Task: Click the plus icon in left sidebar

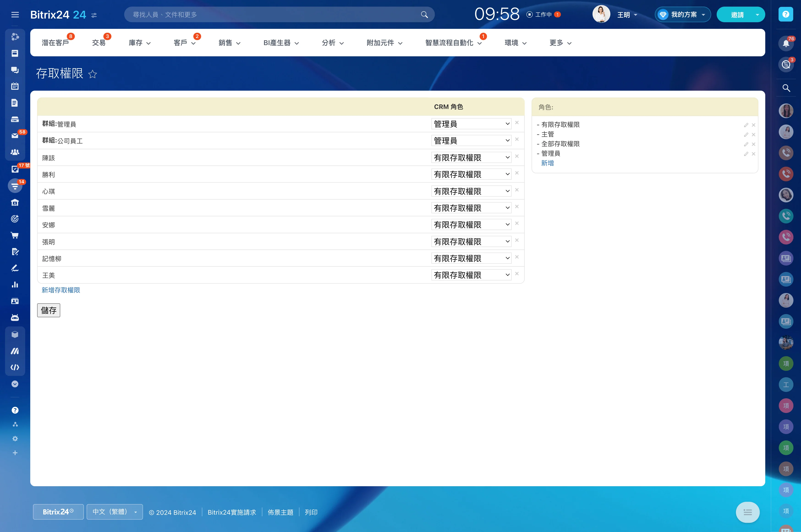Action: [x=15, y=453]
